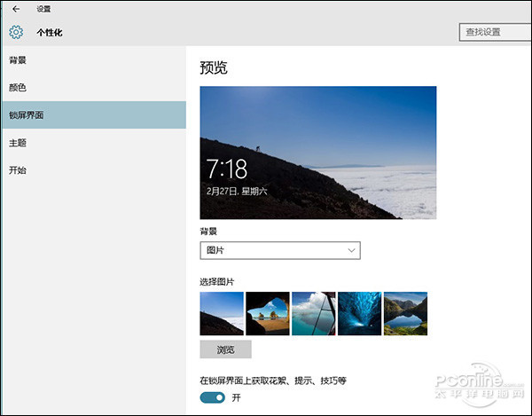Image resolution: width=532 pixels, height=416 pixels.
Task: Open the 背景 settings page in sidebar
Action: [x=18, y=60]
